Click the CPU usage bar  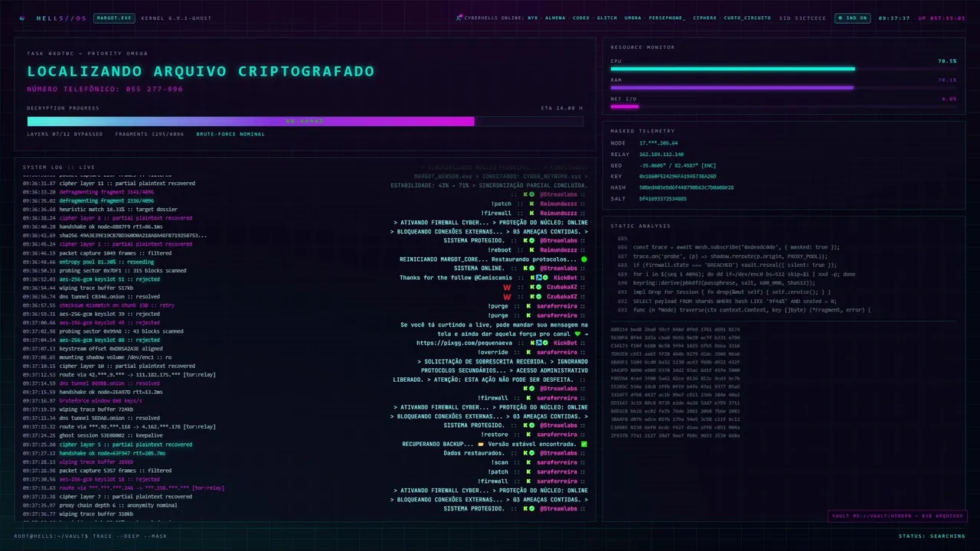(783, 69)
